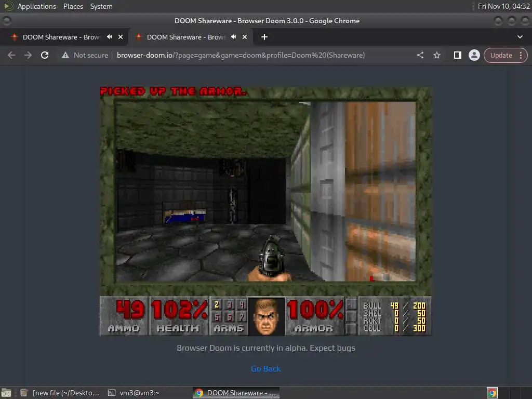Click the BULL 49/200 ammo row

pyautogui.click(x=394, y=305)
